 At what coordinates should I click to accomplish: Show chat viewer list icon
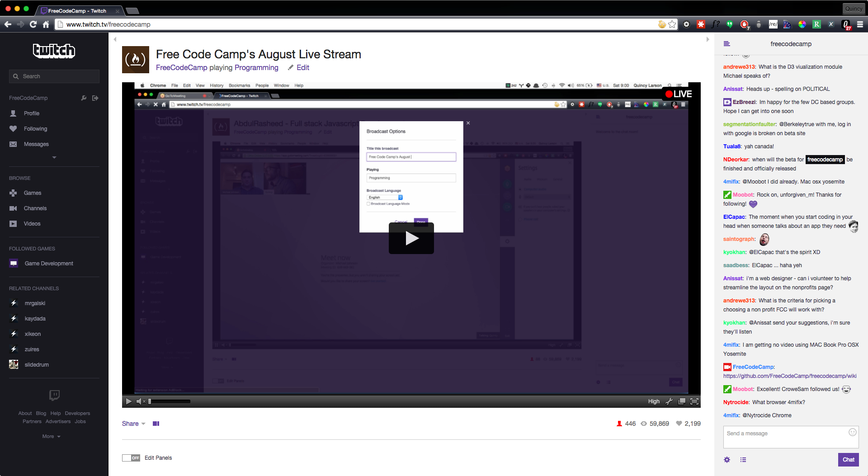(x=743, y=460)
